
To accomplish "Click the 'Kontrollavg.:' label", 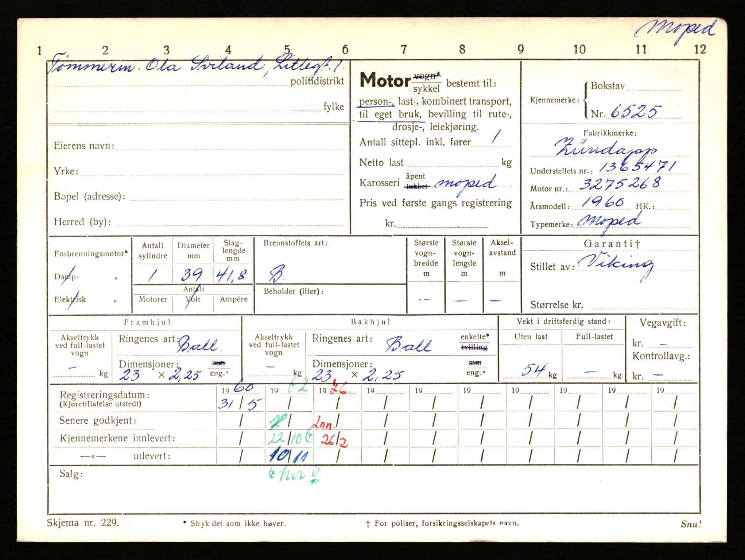I will [661, 356].
